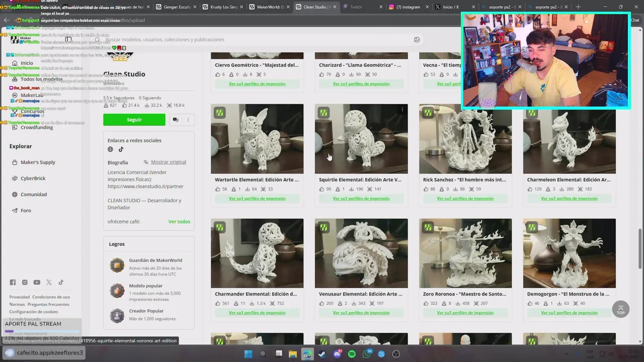The width and height of the screenshot is (644, 362).
Task: Like the Wartortle Elemental model
Action: click(x=217, y=189)
